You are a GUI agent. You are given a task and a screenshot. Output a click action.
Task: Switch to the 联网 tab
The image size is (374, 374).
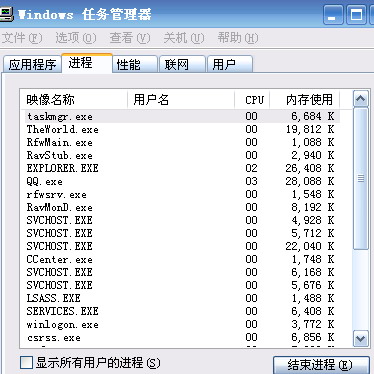[x=182, y=64]
